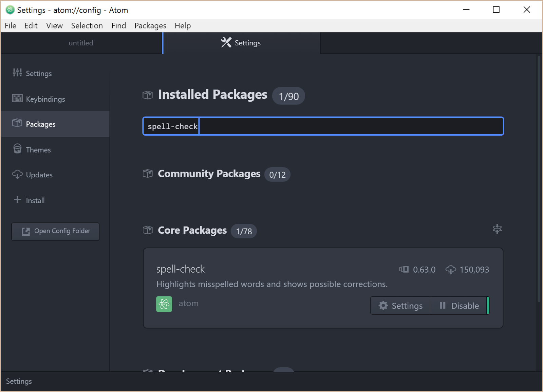Viewport: 543px width, 392px height.
Task: Click the spell-check package description text
Action: 272,284
